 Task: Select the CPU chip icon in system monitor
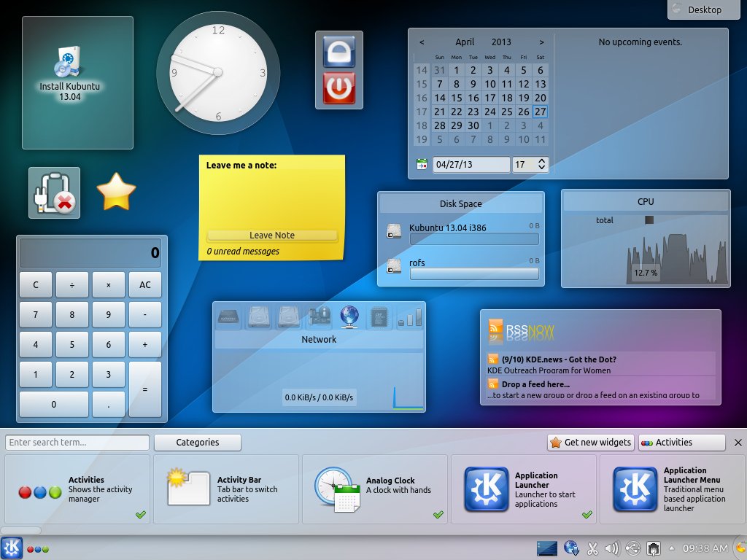coord(380,316)
